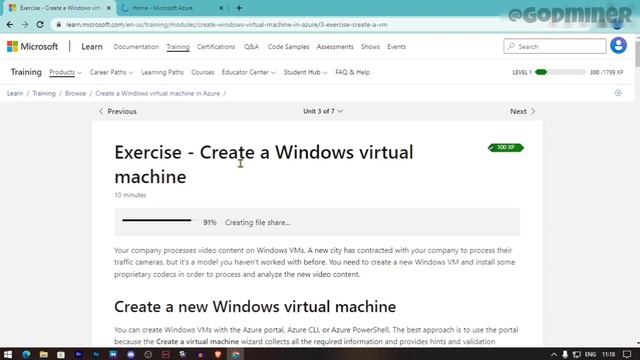Open a new browser tab
Screen dimensions: 640x360
(x=239, y=8)
